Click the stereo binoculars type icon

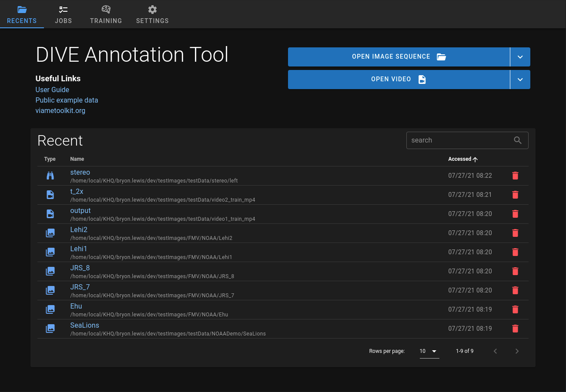(50, 176)
